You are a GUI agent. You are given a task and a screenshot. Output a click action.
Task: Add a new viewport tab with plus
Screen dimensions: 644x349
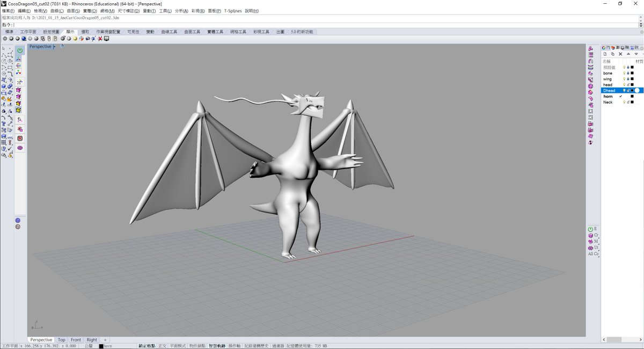(105, 340)
